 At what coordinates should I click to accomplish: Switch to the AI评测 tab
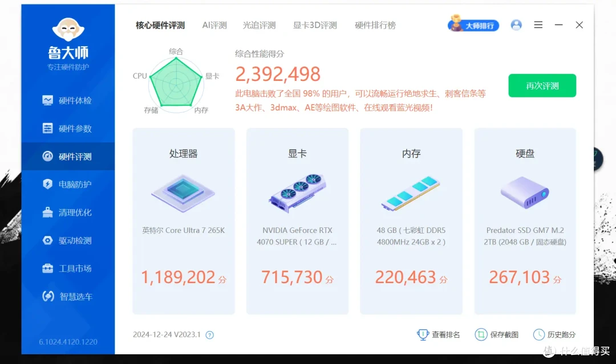214,25
